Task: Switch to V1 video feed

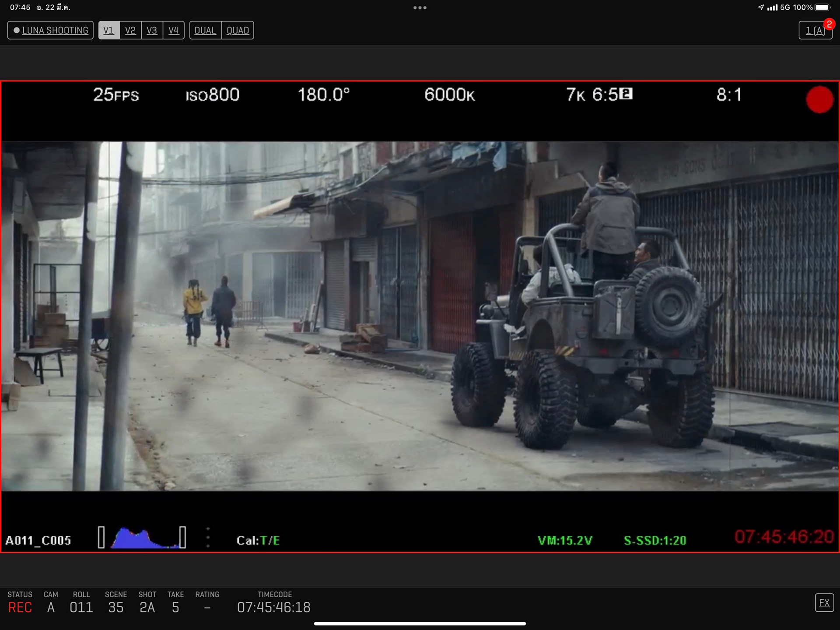Action: [x=108, y=30]
